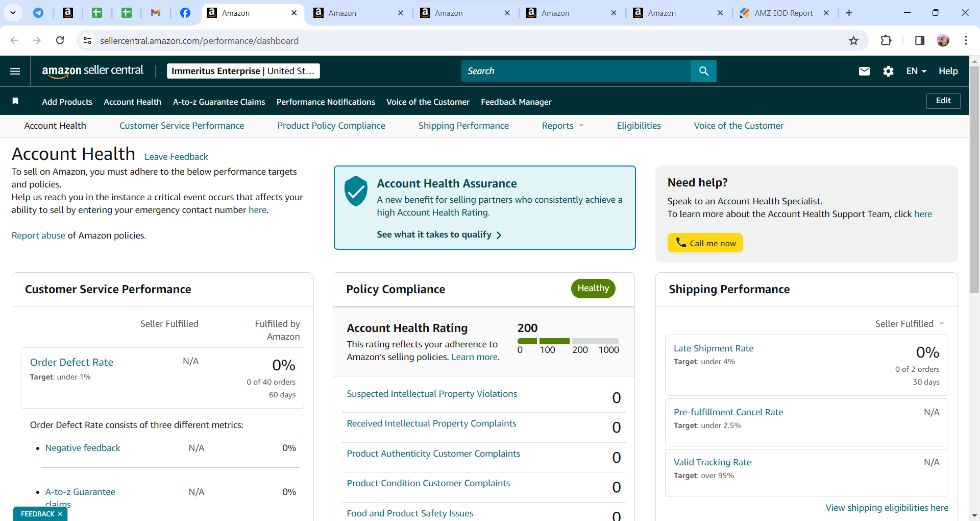Screen dimensions: 980x521
Task: Expand the browser tab search dropdown
Action: tap(13, 13)
